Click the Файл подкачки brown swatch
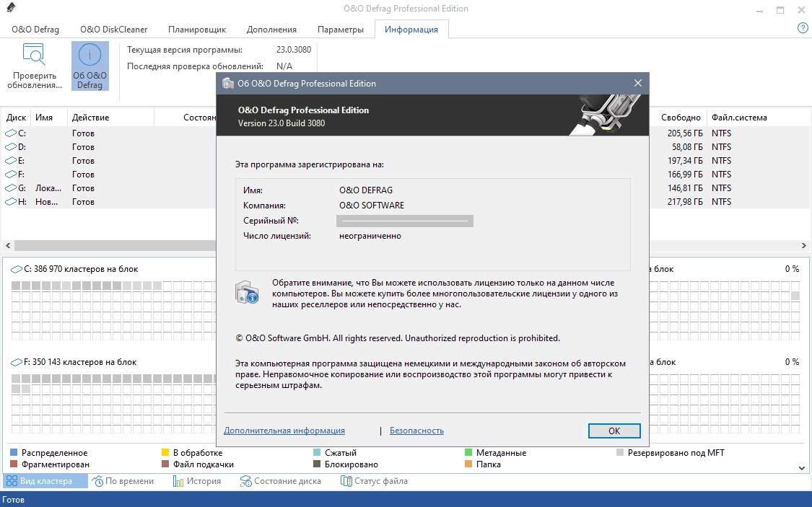The width and height of the screenshot is (812, 507). 166,464
